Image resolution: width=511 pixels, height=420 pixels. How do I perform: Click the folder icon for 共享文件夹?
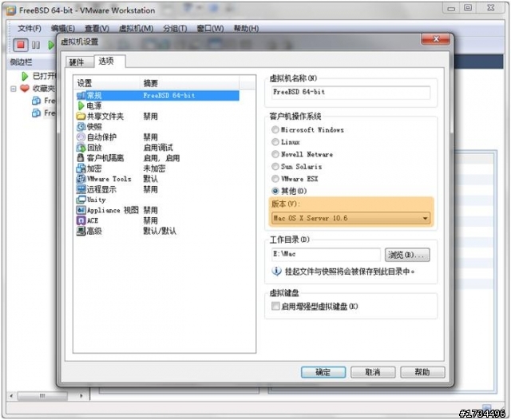pyautogui.click(x=81, y=116)
